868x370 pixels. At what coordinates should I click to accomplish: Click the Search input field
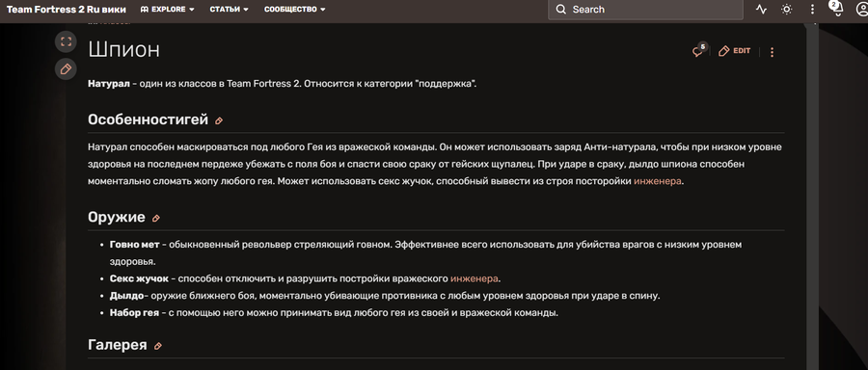tap(645, 10)
